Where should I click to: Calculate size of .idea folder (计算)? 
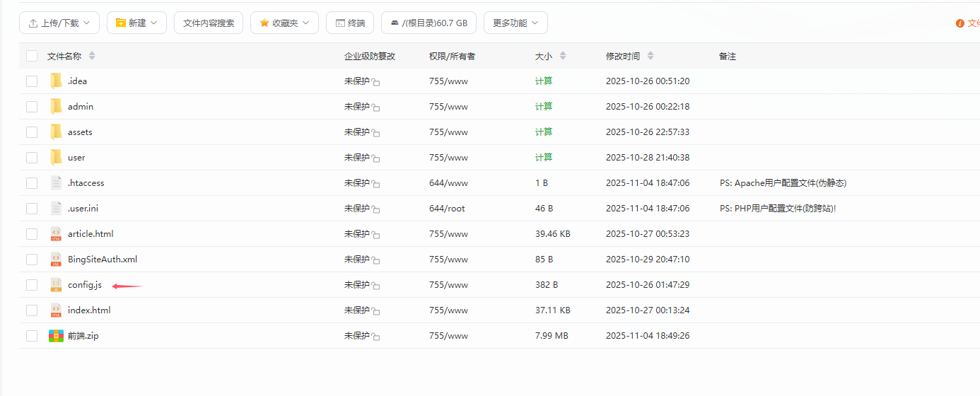[x=544, y=81]
